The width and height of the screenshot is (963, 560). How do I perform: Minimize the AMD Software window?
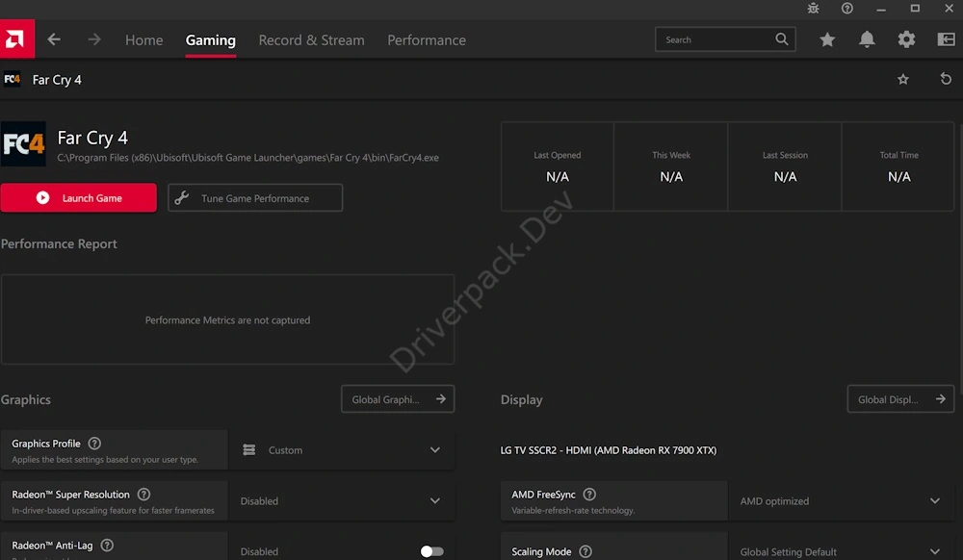[881, 9]
